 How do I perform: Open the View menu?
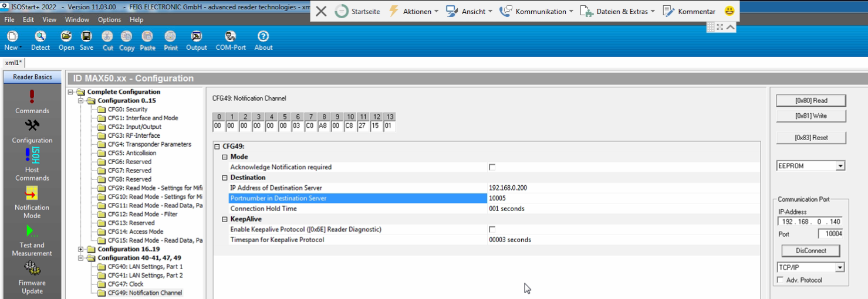(x=49, y=19)
